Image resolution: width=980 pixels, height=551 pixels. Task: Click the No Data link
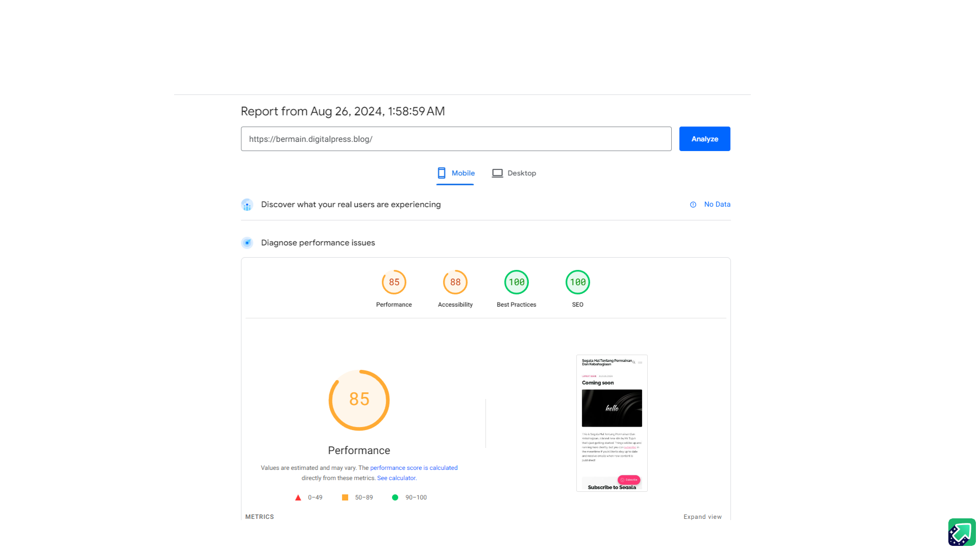pos(717,204)
